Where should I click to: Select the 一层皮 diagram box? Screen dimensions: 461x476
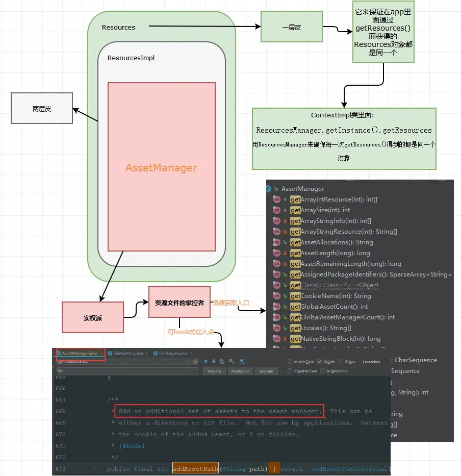point(291,27)
